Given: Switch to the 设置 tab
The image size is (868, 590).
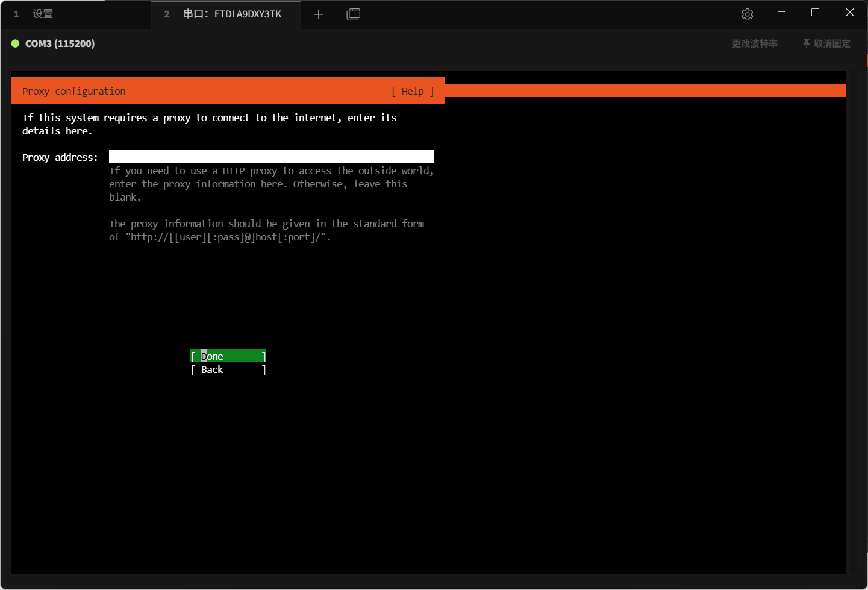Looking at the screenshot, I should point(42,14).
